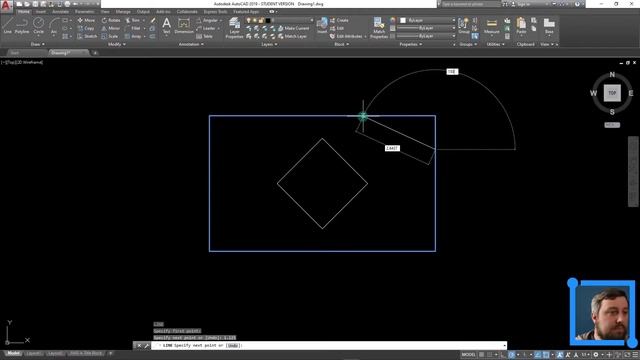Open Layer Properties manager
Image resolution: width=640 pixels, height=360 pixels.
[x=234, y=28]
